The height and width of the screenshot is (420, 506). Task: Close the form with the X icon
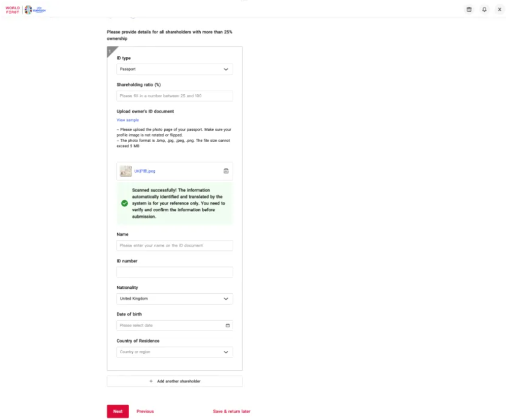point(499,9)
